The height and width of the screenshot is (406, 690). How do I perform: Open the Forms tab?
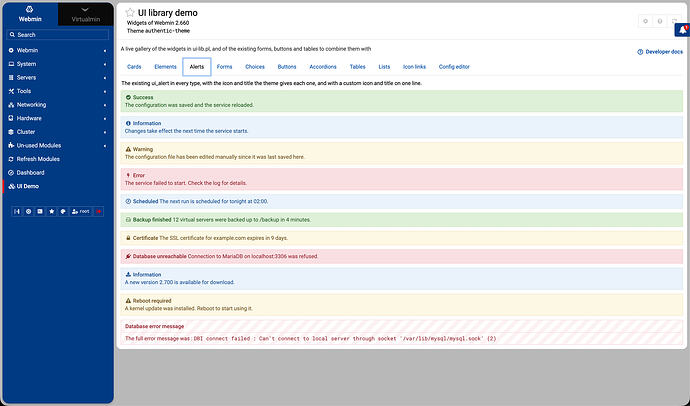pos(224,67)
